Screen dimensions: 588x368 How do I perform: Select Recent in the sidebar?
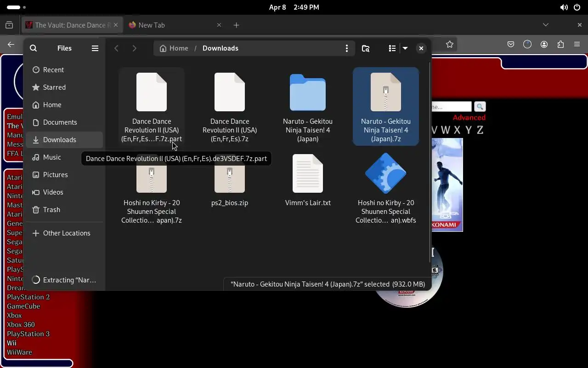coord(64,70)
